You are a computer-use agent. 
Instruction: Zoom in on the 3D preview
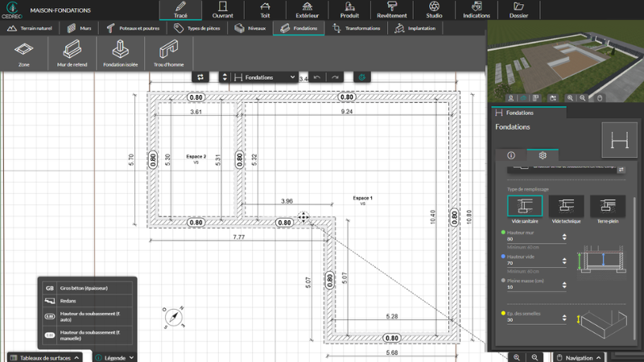point(570,98)
